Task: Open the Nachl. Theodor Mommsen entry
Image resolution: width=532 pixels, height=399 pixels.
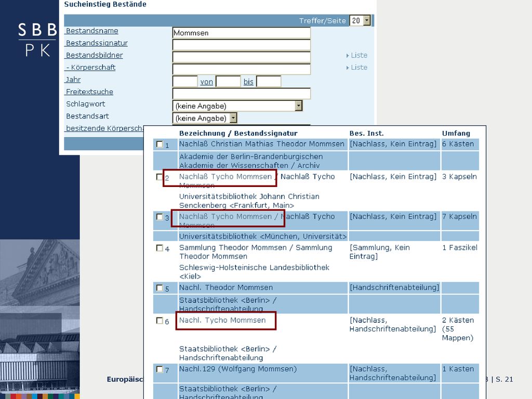Action: [x=226, y=288]
